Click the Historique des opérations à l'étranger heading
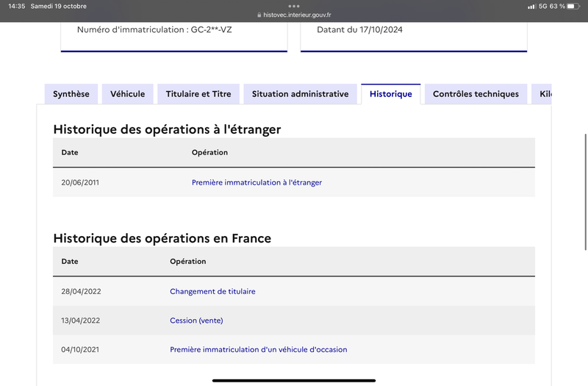Screen dimensions: 588x386 click(167, 129)
